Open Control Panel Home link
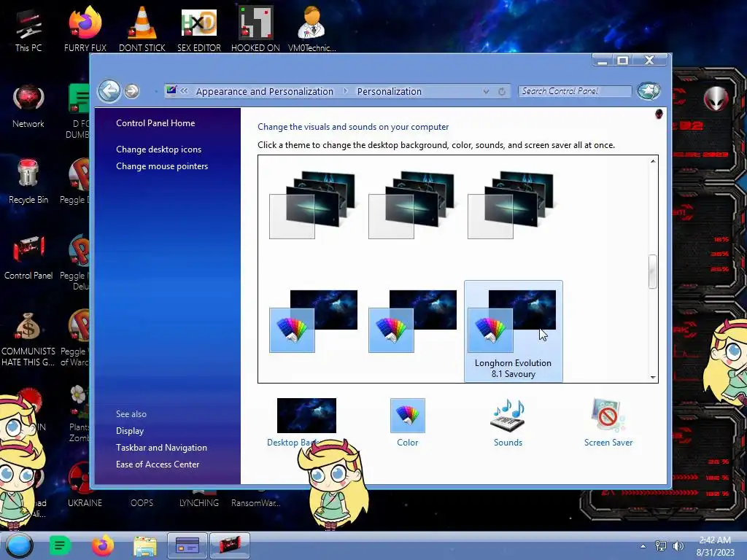 tap(155, 122)
